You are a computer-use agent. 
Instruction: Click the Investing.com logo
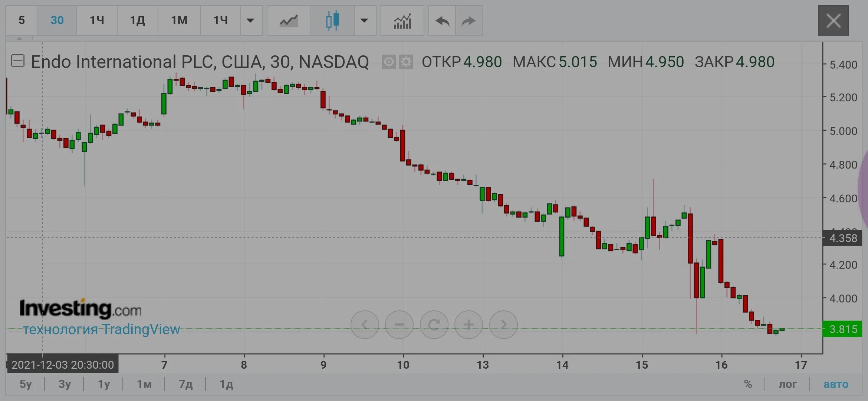[80, 309]
